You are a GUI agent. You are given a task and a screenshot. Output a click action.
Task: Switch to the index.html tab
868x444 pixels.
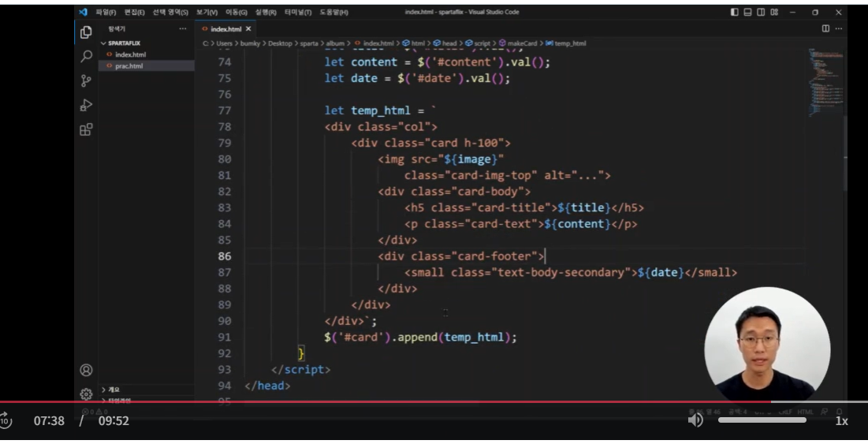(225, 29)
